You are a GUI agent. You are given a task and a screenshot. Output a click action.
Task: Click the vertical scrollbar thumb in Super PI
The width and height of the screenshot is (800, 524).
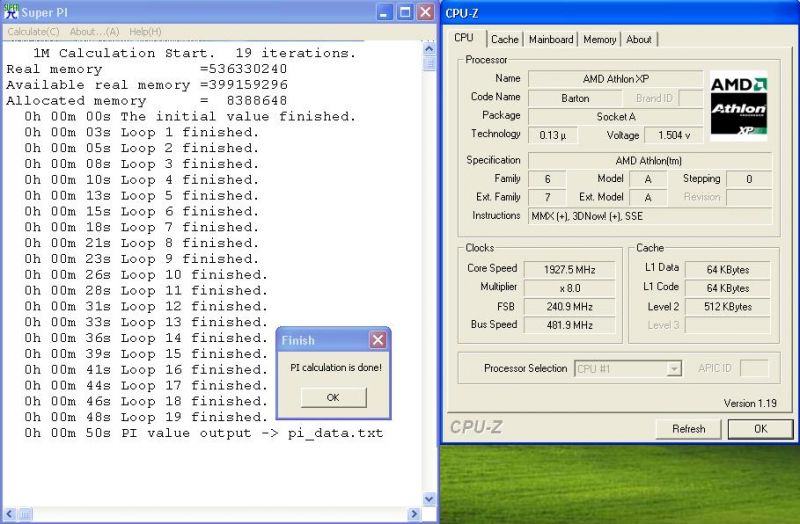coord(429,64)
